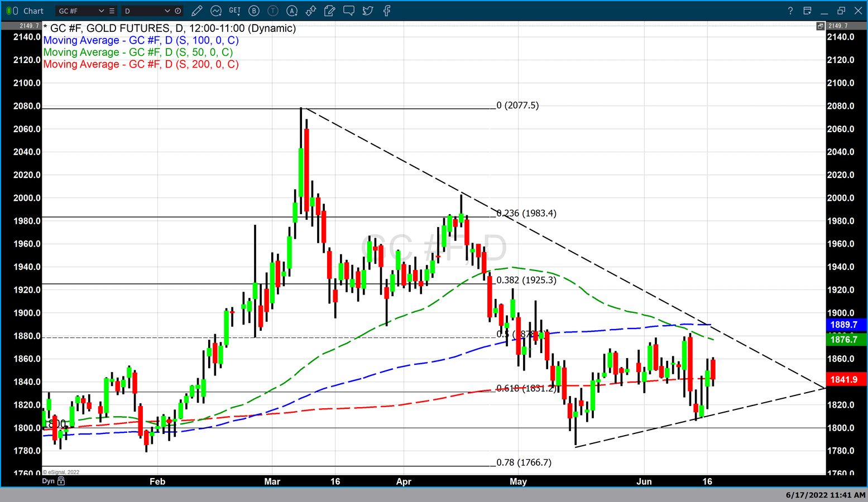Toggle the time axis lock icon
Viewport: 868px width, 502px height.
(x=61, y=481)
